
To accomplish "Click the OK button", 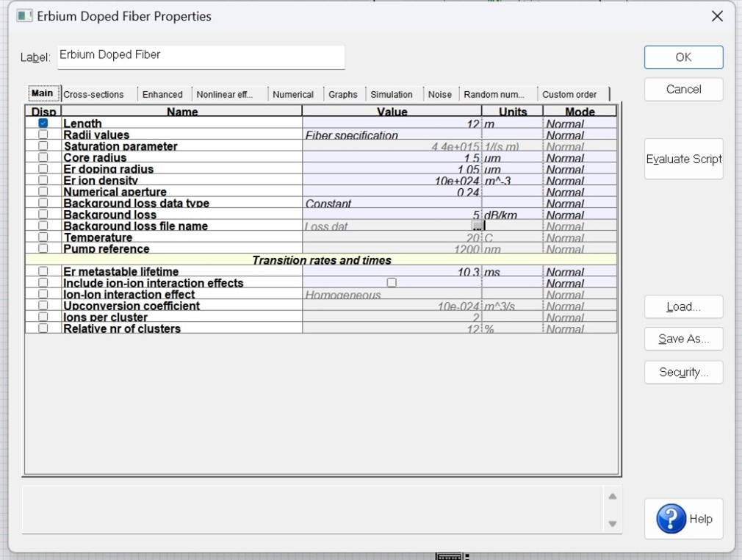I will tap(683, 57).
